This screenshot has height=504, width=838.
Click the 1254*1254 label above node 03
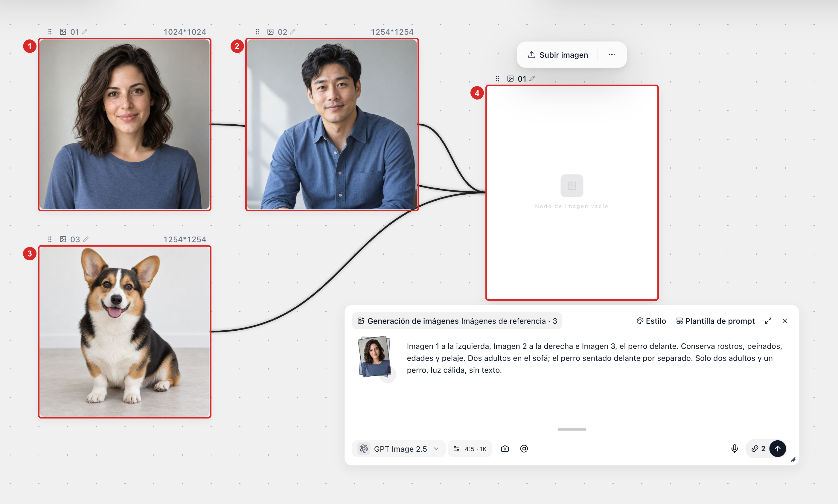(185, 239)
